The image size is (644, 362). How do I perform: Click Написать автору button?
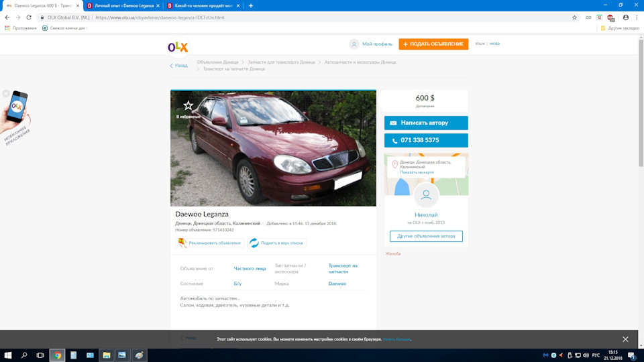[x=426, y=123]
